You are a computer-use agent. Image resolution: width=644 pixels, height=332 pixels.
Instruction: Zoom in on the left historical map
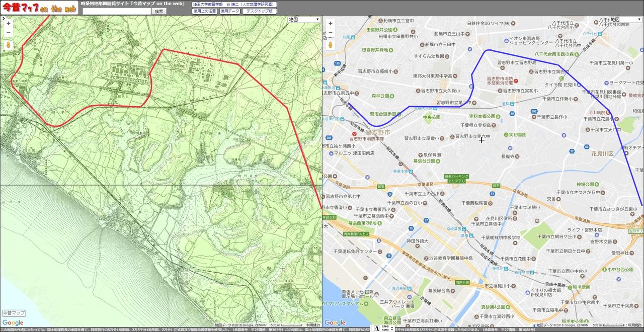click(x=8, y=23)
